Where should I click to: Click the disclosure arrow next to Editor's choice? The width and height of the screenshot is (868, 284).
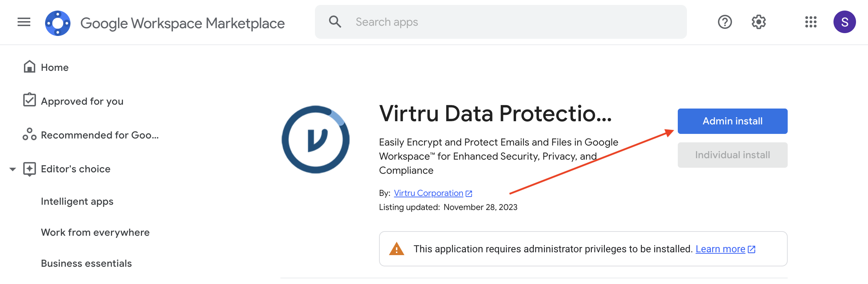pos(13,168)
